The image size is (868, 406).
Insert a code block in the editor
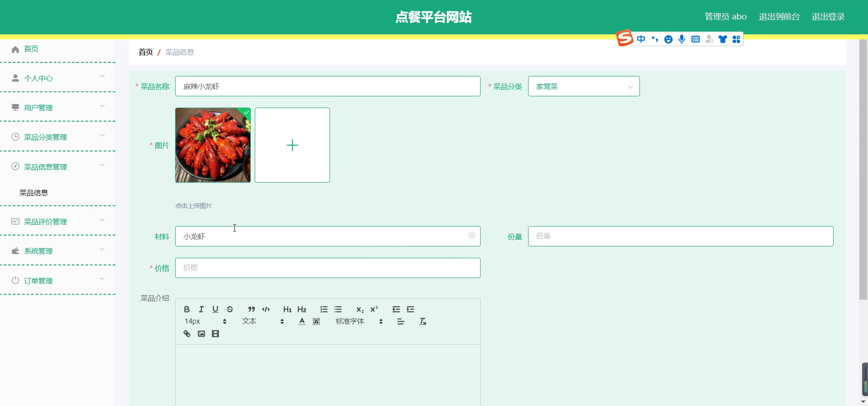click(266, 309)
